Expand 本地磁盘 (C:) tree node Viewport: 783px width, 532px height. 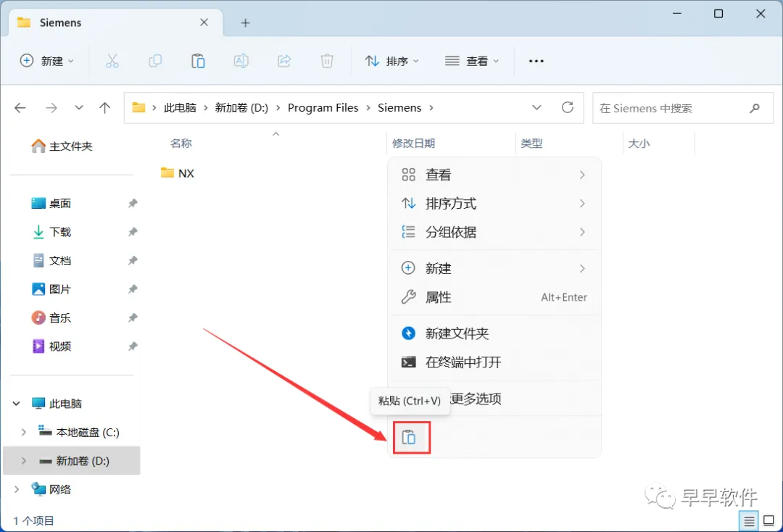click(x=23, y=432)
